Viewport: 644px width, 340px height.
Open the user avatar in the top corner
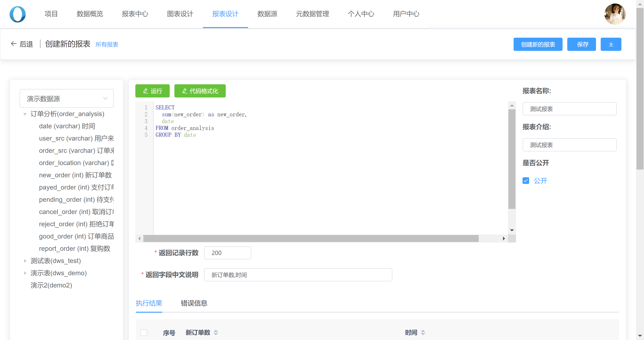[x=615, y=14]
